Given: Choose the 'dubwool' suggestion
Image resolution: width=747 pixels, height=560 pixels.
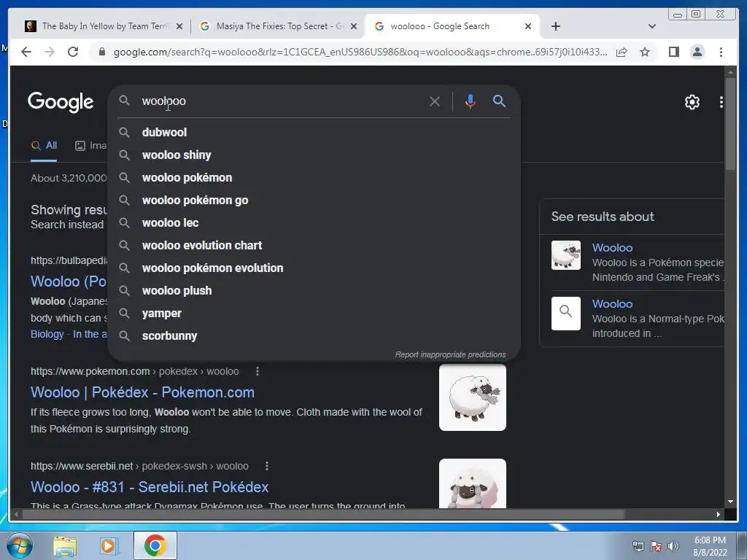Looking at the screenshot, I should pos(314,133).
